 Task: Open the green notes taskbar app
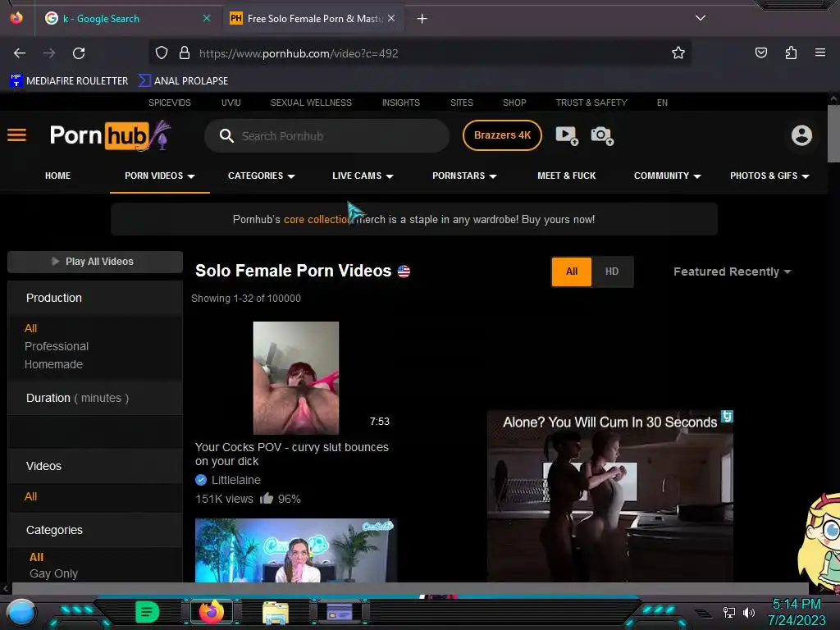(x=148, y=612)
